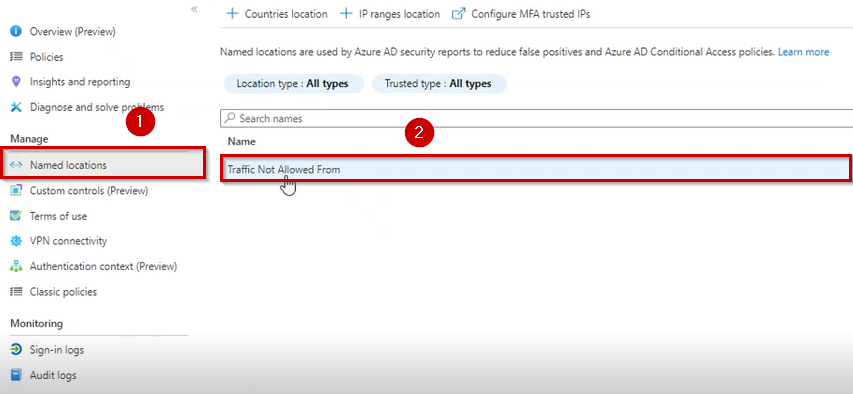This screenshot has height=394, width=853.
Task: Click the Policies list icon
Action: coord(16,57)
